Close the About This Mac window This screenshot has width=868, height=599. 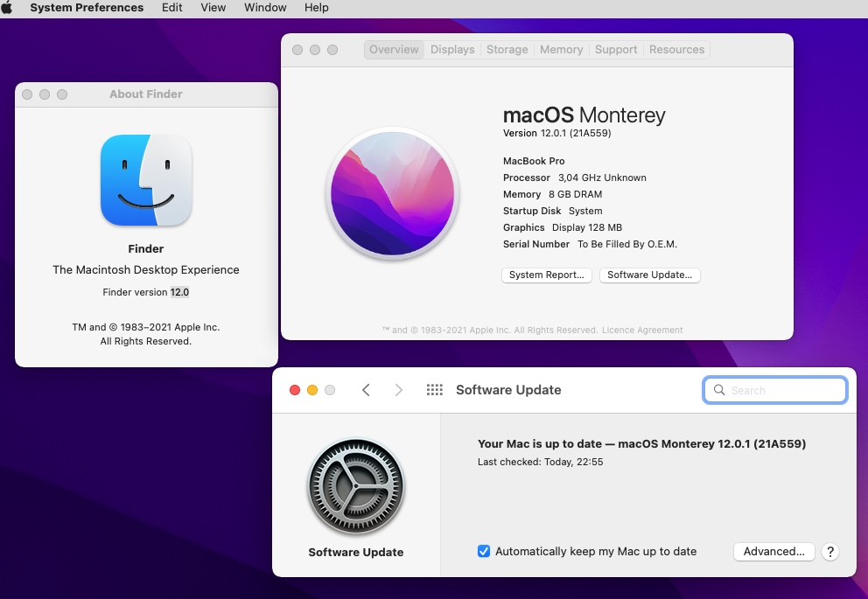[x=297, y=50]
